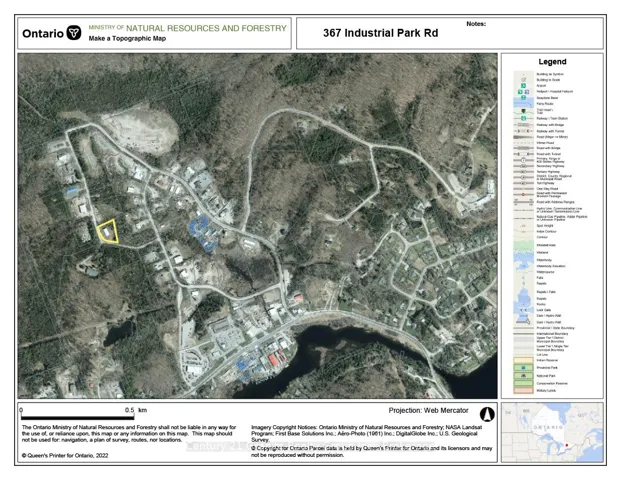This screenshot has width=621, height=480.
Task: Click the Provincial Park legend icon
Action: point(522,367)
